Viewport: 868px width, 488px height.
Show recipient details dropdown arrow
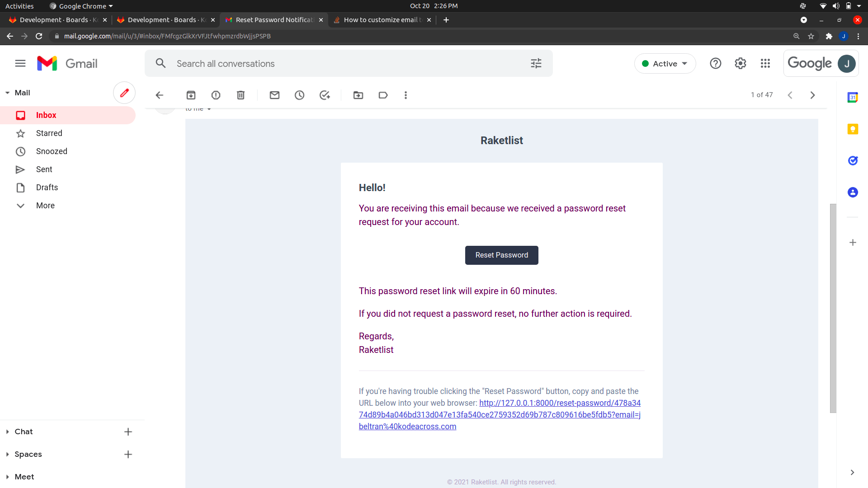click(209, 109)
